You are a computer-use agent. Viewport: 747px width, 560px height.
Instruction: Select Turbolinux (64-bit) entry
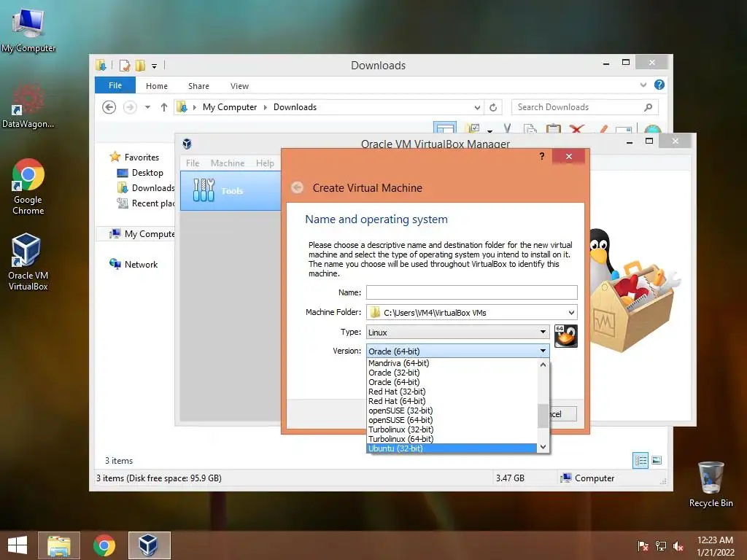pos(452,439)
